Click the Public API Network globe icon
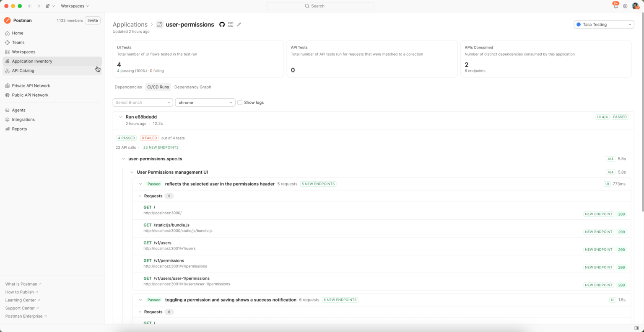 click(x=7, y=95)
